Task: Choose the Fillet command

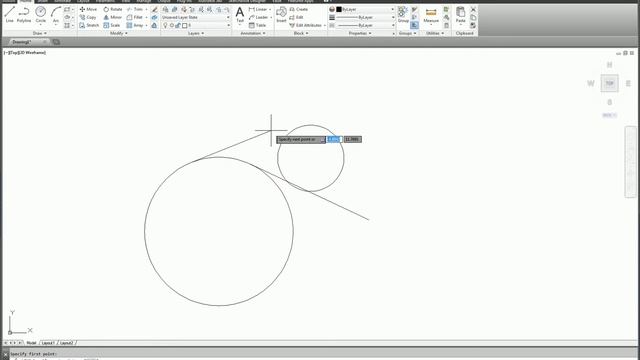Action: coord(135,17)
